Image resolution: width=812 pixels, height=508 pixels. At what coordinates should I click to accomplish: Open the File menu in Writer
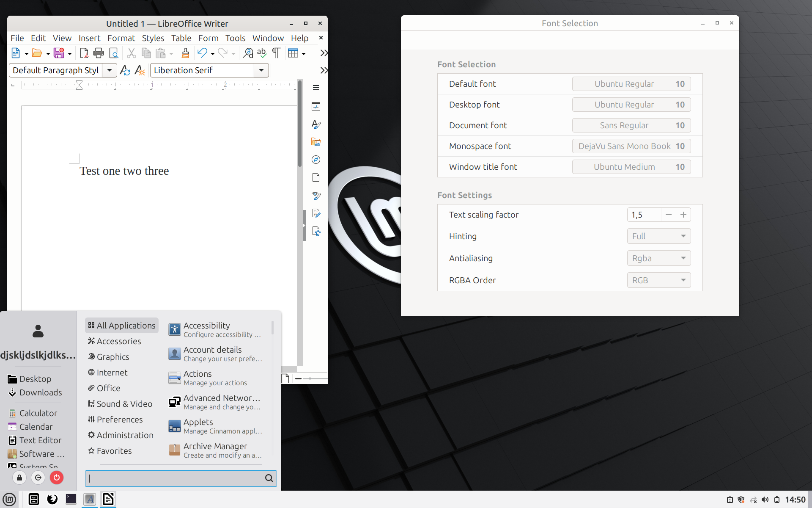pyautogui.click(x=17, y=38)
